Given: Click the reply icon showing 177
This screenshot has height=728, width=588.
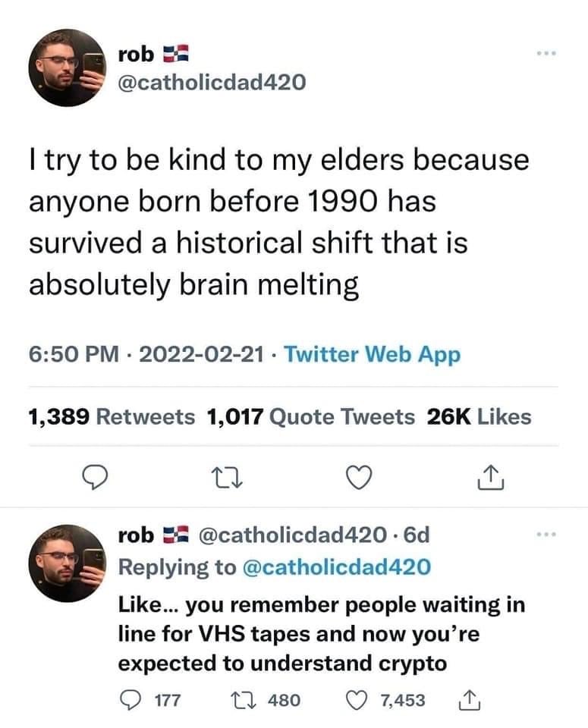Looking at the screenshot, I should (131, 699).
